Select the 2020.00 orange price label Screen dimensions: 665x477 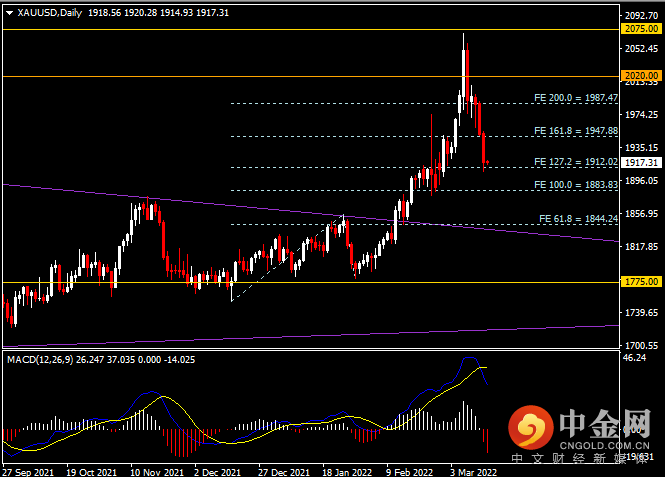642,76
